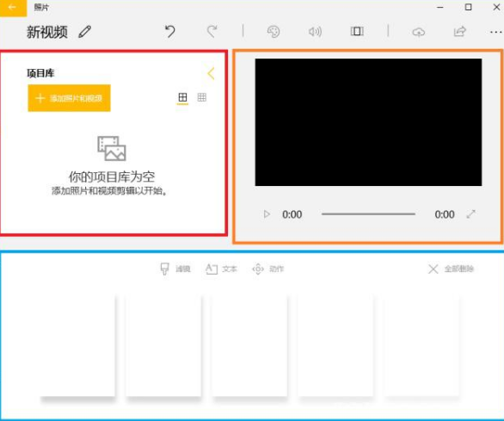Click 全部删除 to remove all clips
Image resolution: width=504 pixels, height=421 pixels.
pos(451,269)
